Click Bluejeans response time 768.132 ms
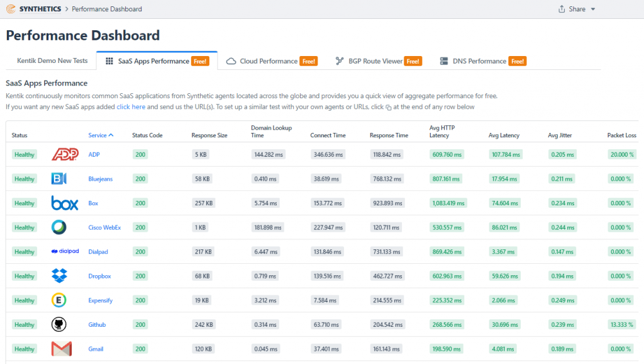The width and height of the screenshot is (644, 364). (x=387, y=179)
